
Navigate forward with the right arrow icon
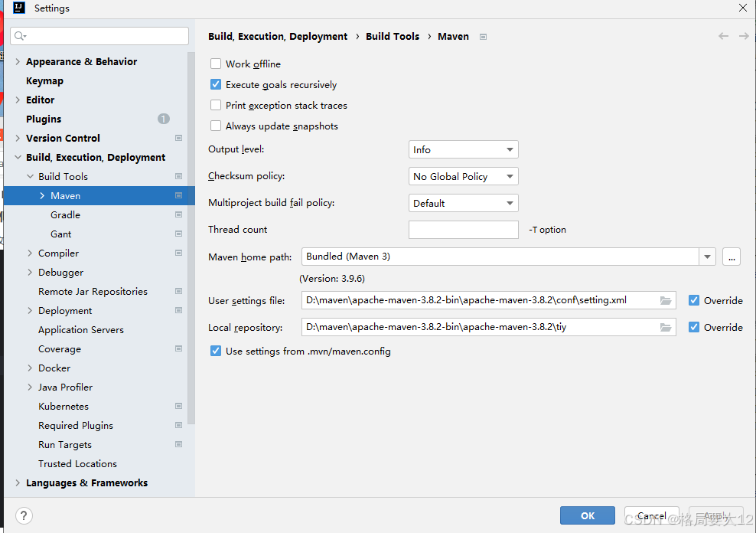(x=744, y=36)
